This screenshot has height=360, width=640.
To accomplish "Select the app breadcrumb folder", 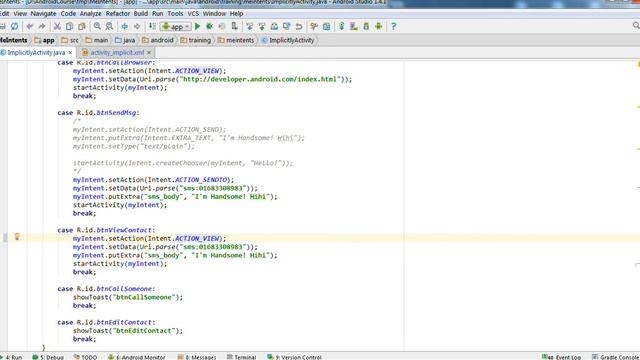I will point(44,40).
